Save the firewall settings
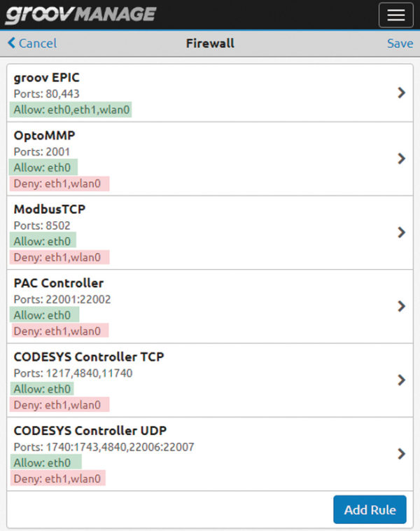 (400, 43)
